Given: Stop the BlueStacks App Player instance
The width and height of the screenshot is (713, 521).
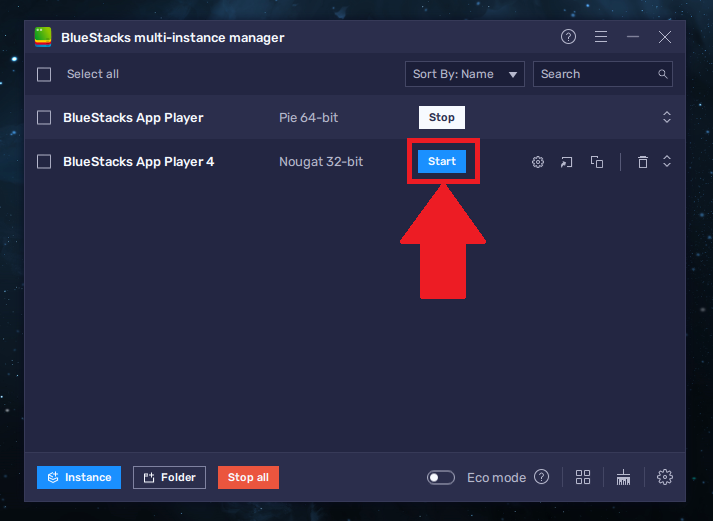Looking at the screenshot, I should (x=442, y=117).
